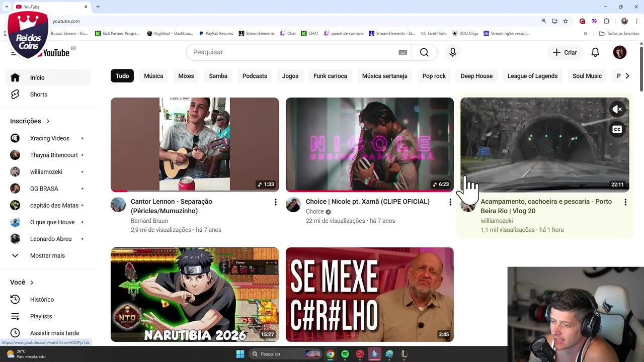Unmute the Acampamento video preview
Viewport: 644px width, 362px height.
pyautogui.click(x=617, y=109)
